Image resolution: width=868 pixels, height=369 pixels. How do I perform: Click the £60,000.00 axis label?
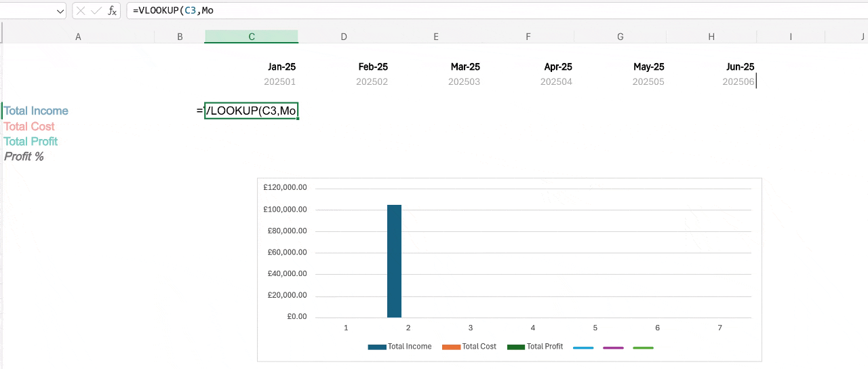[288, 252]
